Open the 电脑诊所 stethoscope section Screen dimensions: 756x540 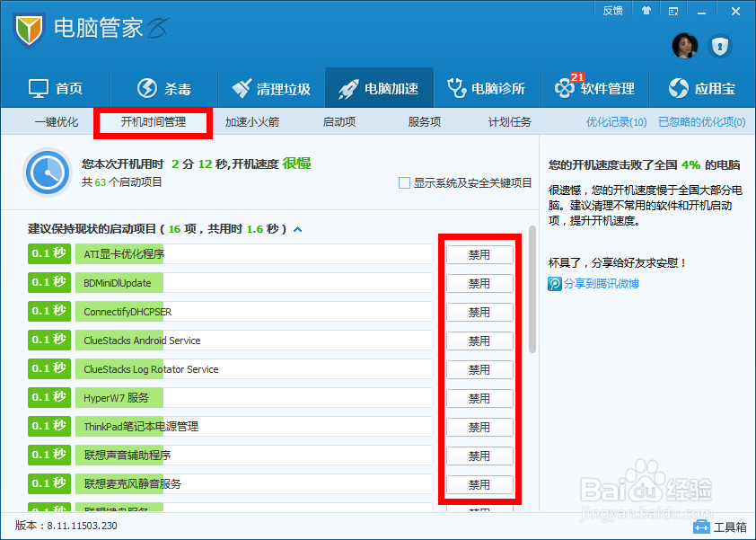487,88
